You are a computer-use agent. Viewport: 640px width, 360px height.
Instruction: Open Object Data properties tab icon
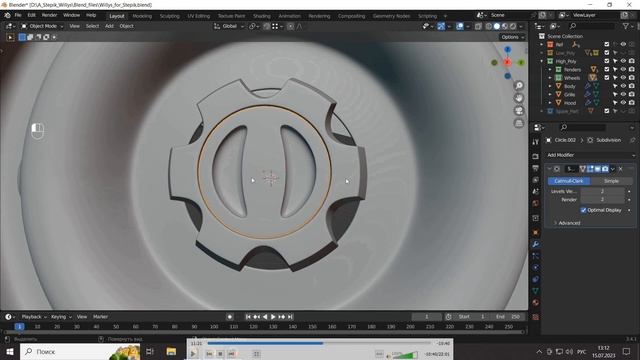point(536,291)
